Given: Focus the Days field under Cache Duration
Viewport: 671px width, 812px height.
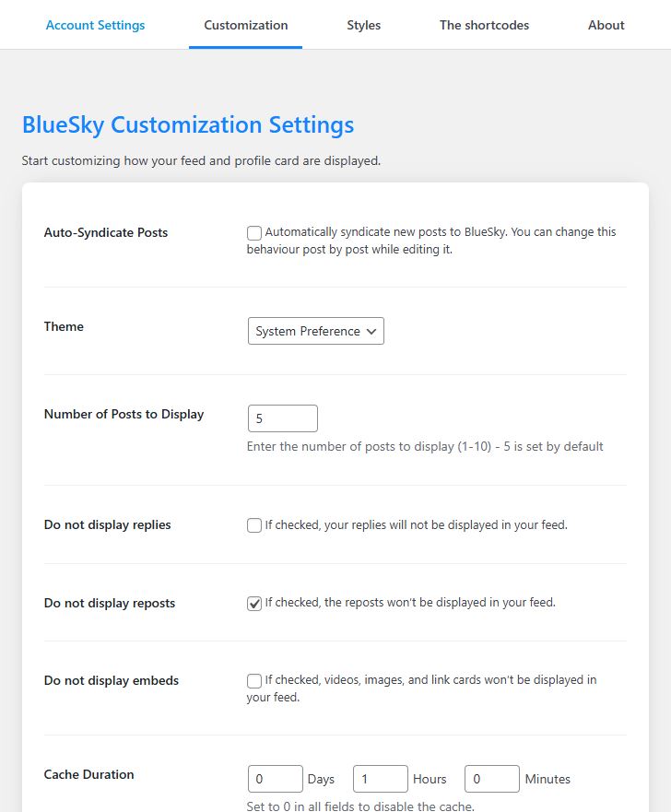Looking at the screenshot, I should (275, 779).
